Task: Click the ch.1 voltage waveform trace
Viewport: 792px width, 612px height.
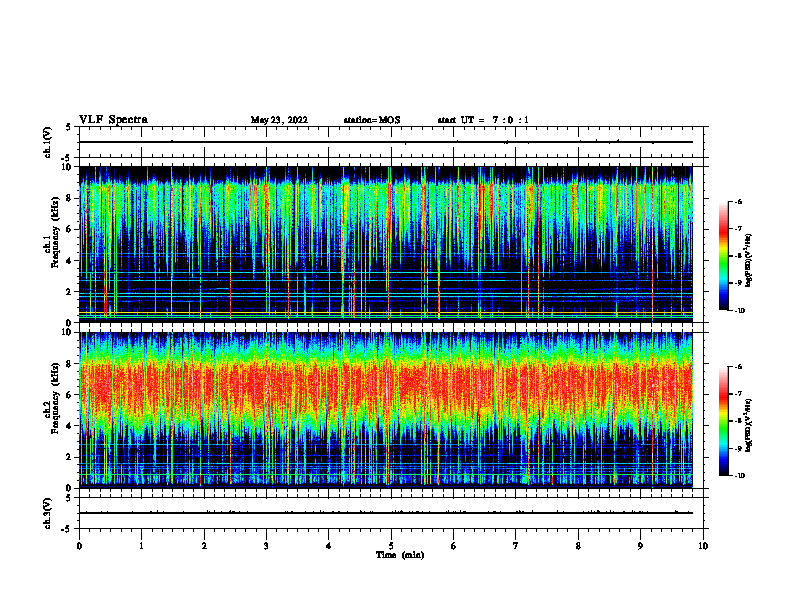Action: (x=385, y=142)
